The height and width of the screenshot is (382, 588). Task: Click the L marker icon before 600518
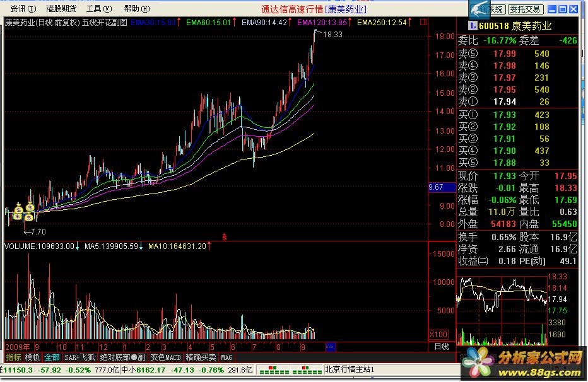click(x=472, y=25)
